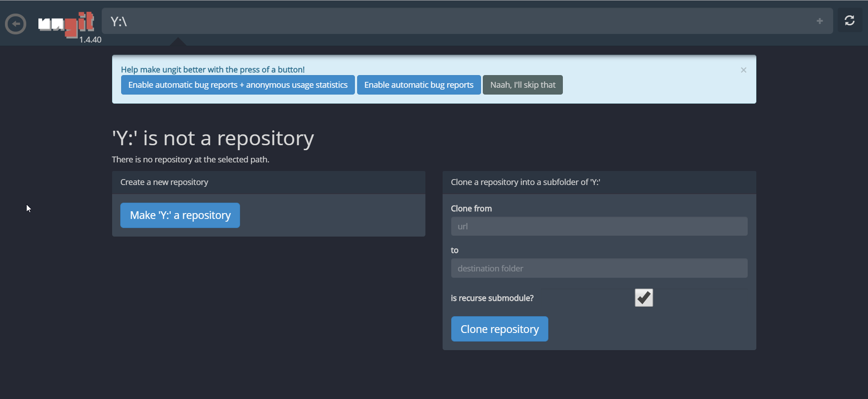868x399 pixels.
Task: Click the back arrow circle icon
Action: click(x=16, y=24)
